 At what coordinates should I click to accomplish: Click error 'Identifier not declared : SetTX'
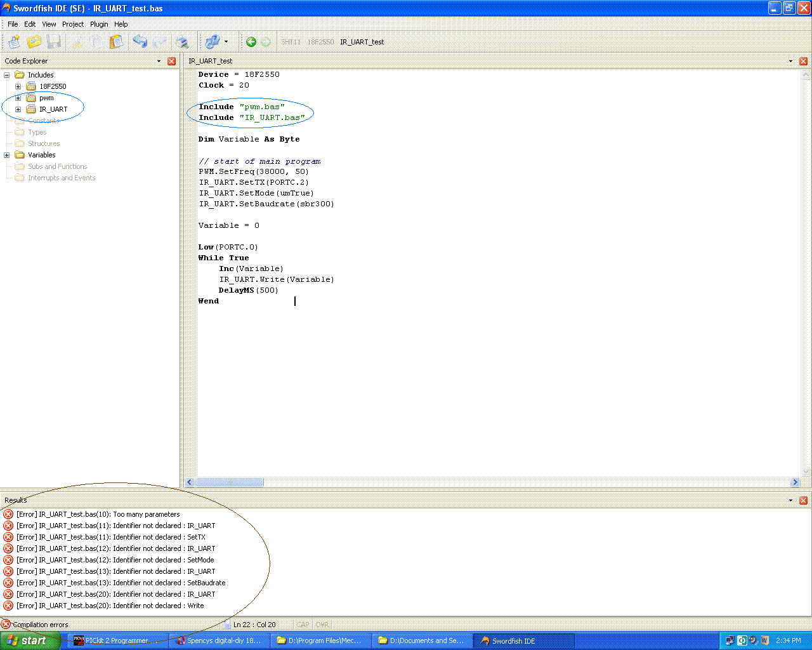click(x=111, y=537)
